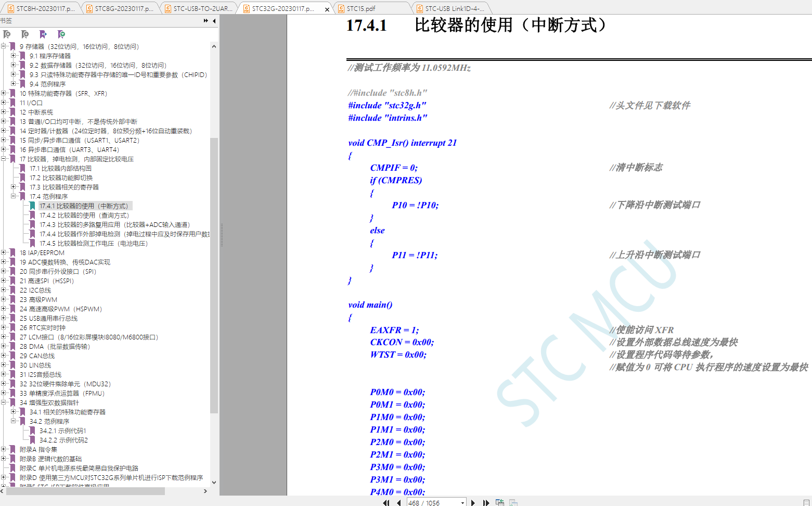This screenshot has width=812, height=506.
Task: Jump to the last page
Action: [486, 502]
